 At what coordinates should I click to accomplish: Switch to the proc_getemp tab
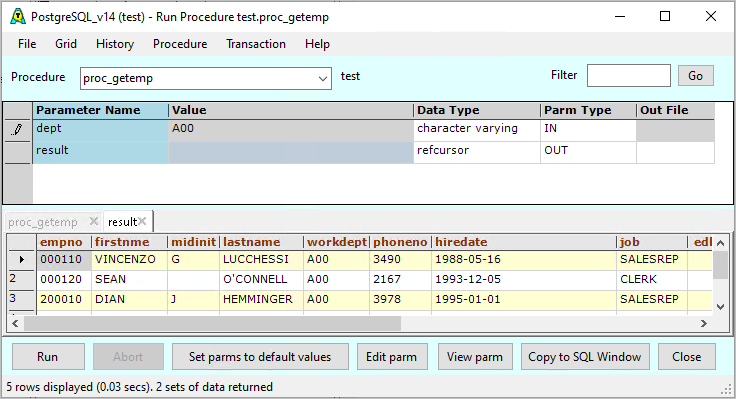43,222
